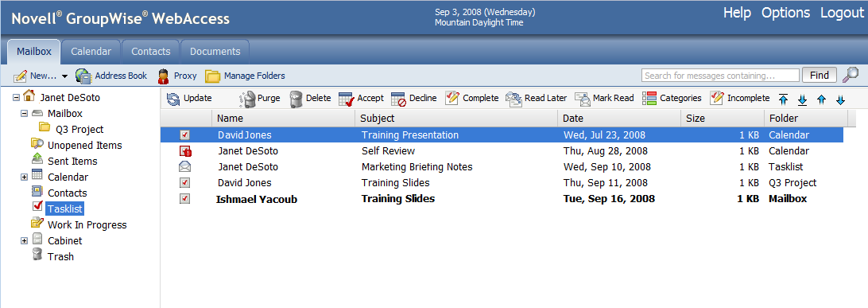Open the advanced search magnifier icon
This screenshot has height=308, width=868.
851,74
